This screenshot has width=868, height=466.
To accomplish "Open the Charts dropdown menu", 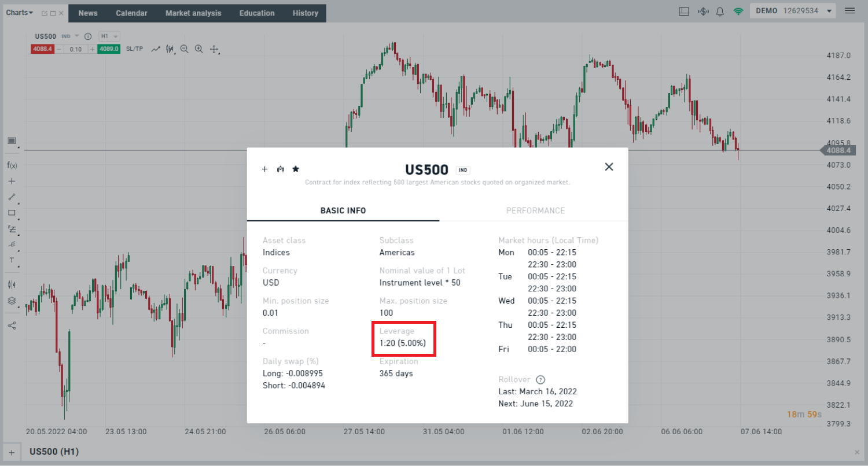I will [20, 13].
